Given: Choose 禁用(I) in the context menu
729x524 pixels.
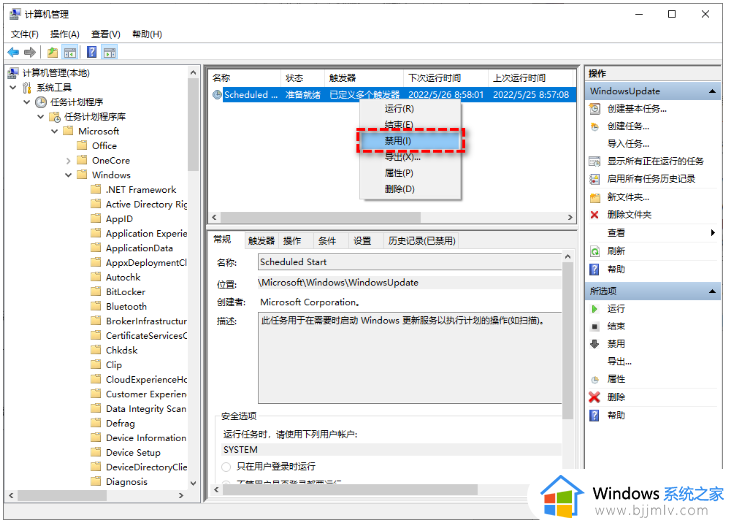Looking at the screenshot, I should pos(411,141).
